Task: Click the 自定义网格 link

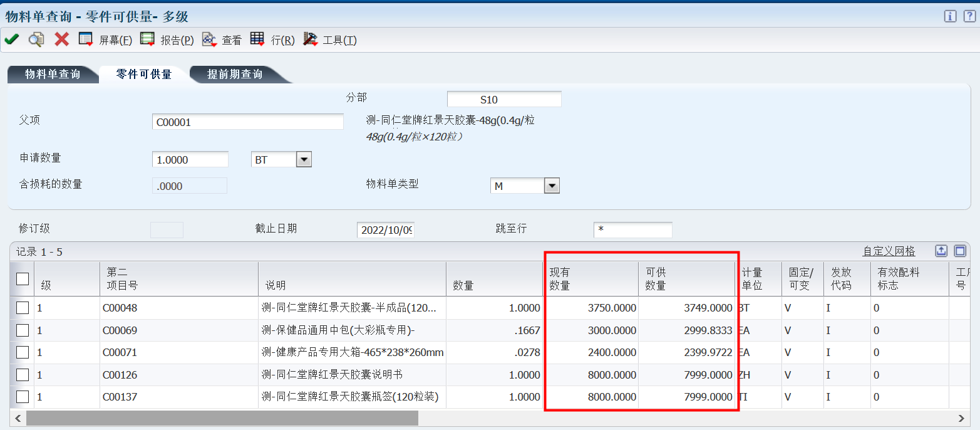Action: click(x=889, y=251)
